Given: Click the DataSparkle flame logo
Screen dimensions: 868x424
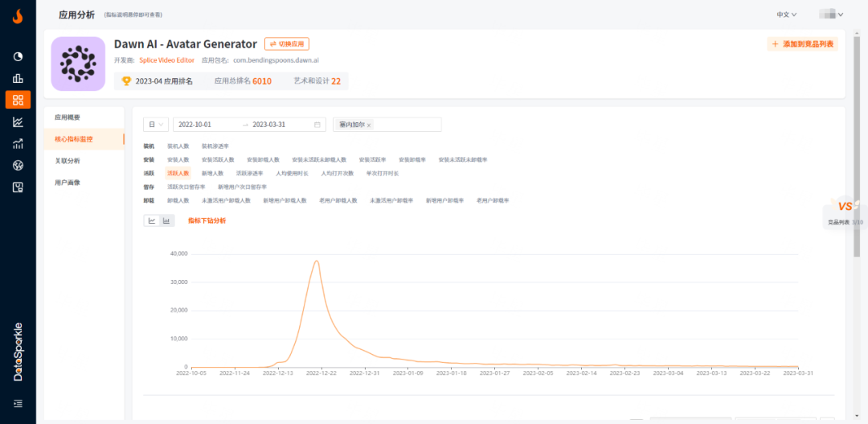Looking at the screenshot, I should [x=18, y=15].
